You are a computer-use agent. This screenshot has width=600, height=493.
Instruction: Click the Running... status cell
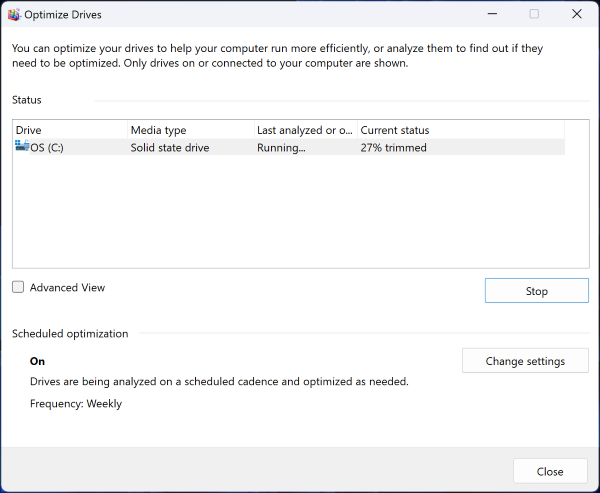point(281,148)
